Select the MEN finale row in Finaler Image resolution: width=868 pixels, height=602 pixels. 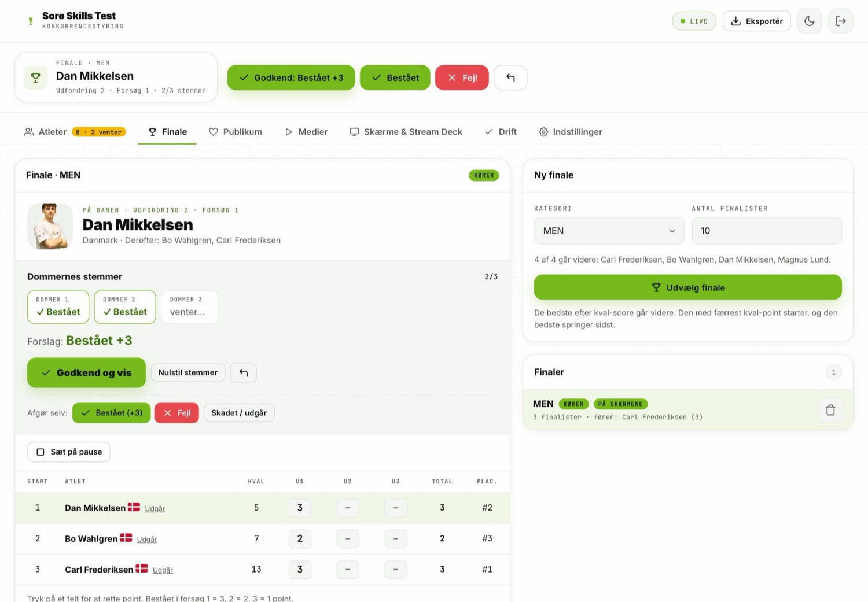click(687, 410)
